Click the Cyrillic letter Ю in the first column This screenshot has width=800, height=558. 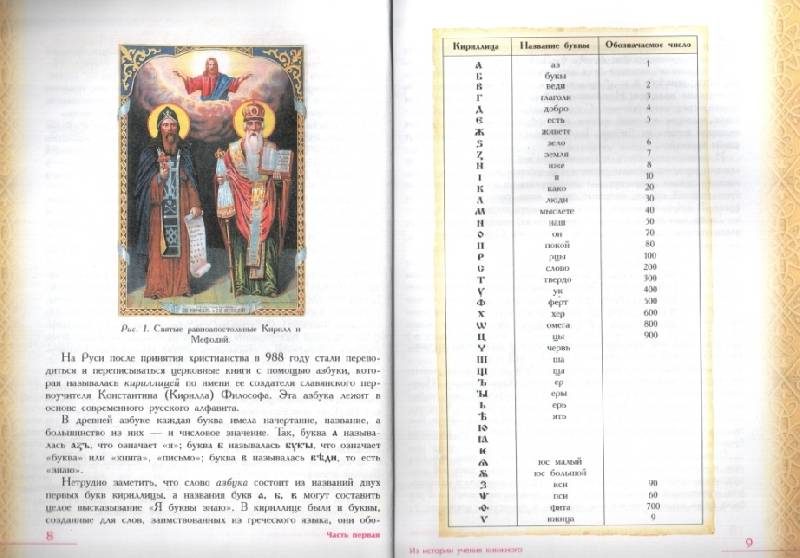(x=483, y=427)
